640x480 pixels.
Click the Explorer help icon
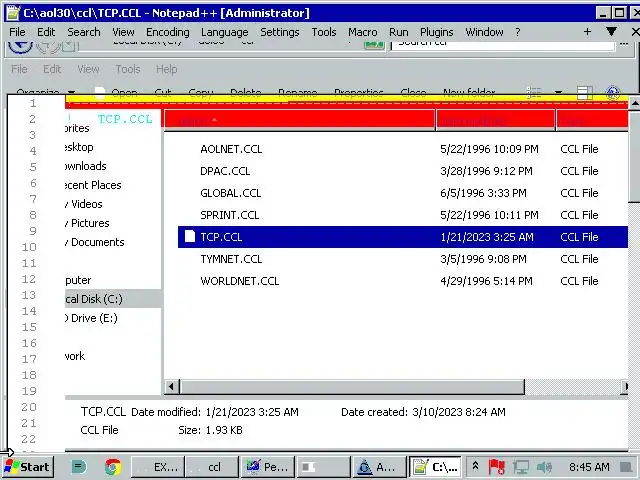click(x=613, y=92)
